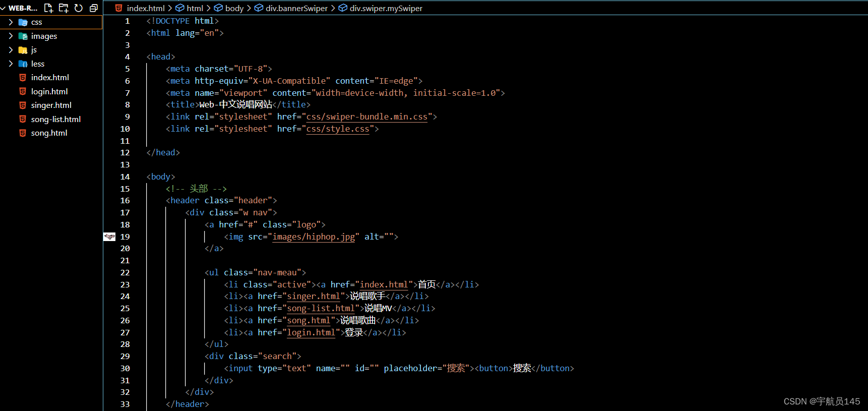
Task: Click the New File icon in explorer header
Action: tap(48, 8)
